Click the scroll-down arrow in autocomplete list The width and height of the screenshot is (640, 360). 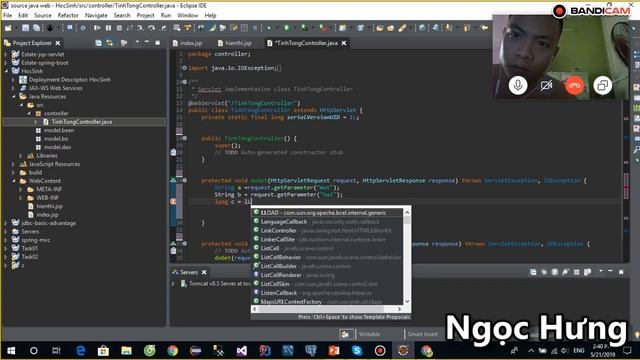click(x=407, y=301)
